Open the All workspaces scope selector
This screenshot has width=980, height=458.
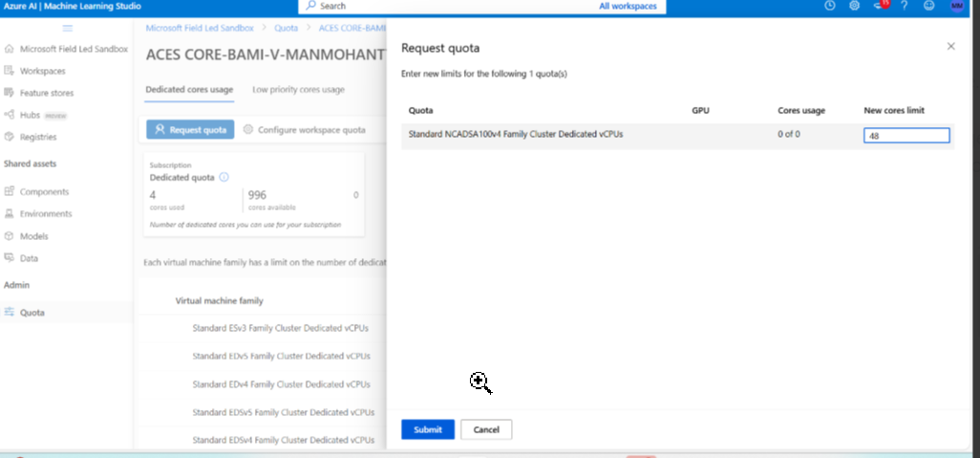pyautogui.click(x=628, y=7)
